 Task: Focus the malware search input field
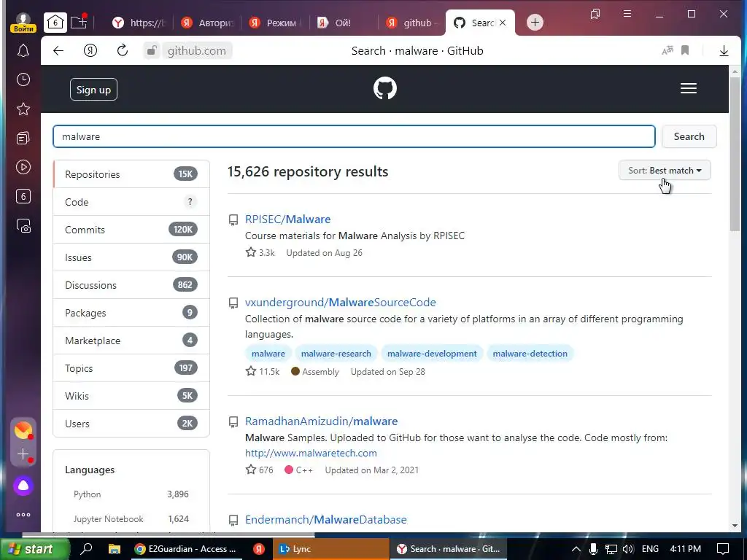pos(354,136)
